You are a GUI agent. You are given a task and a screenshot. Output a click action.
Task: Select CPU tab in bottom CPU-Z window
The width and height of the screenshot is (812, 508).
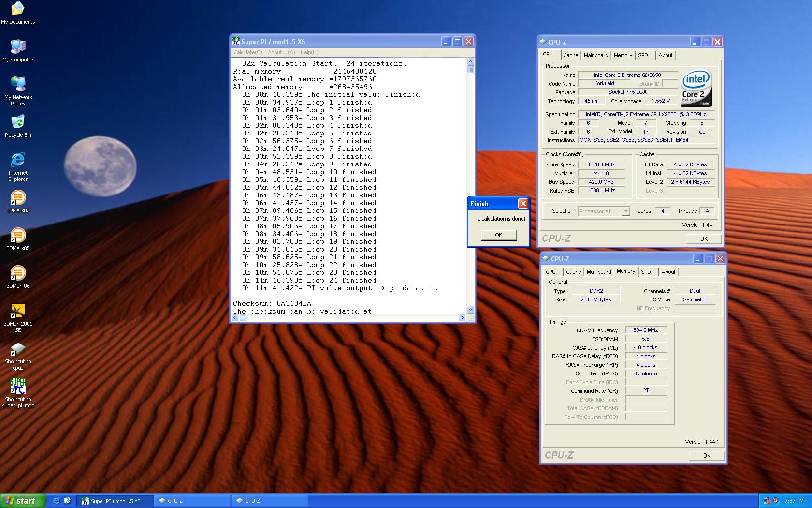(551, 272)
